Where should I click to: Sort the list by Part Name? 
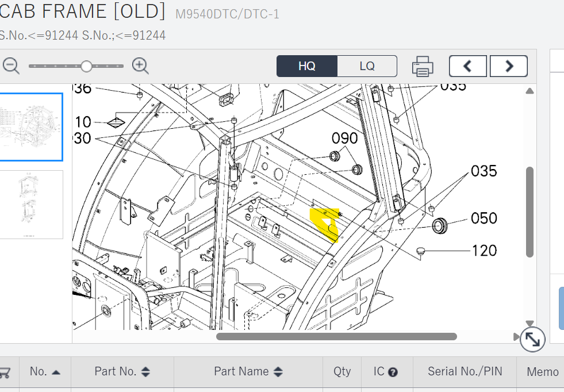tap(248, 372)
